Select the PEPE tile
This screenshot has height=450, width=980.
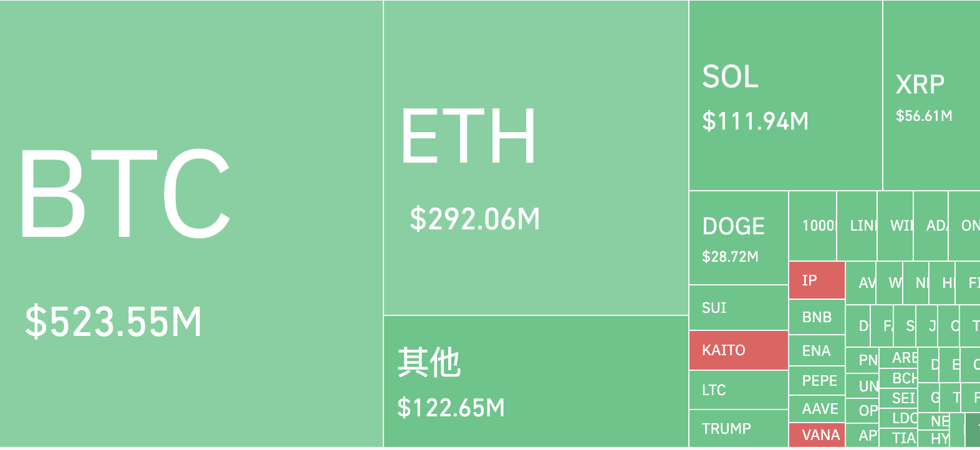tap(817, 381)
